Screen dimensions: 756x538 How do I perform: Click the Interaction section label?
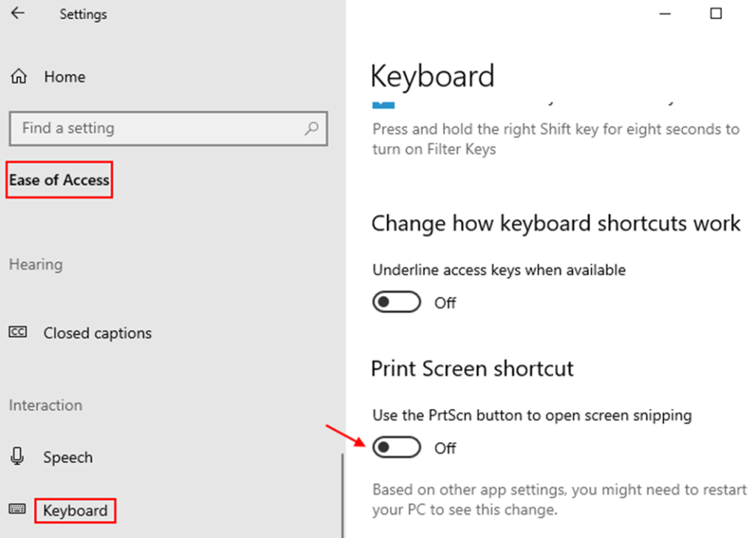[45, 405]
